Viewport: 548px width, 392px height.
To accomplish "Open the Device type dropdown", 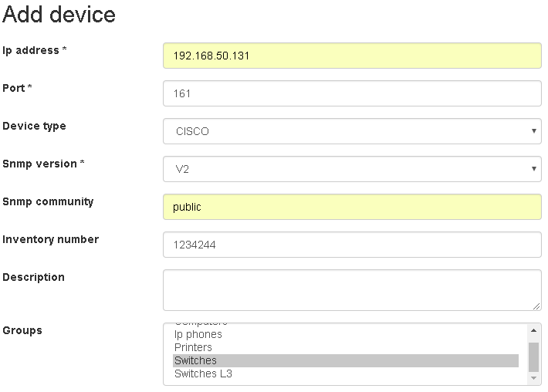I will coord(352,131).
